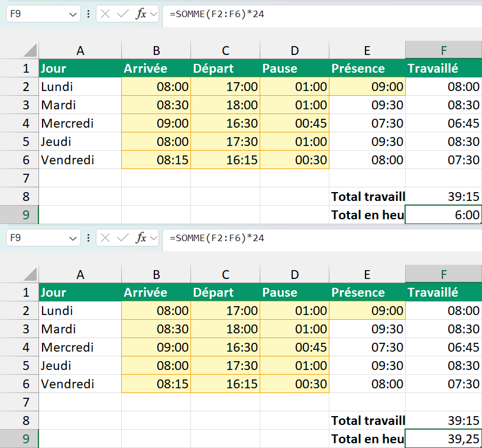Select column B header in the lower sheet

(156, 274)
